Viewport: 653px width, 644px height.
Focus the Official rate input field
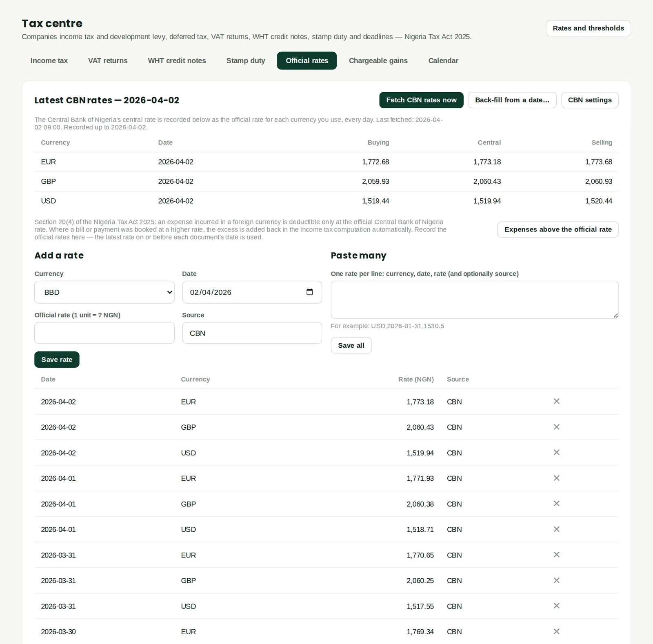[104, 333]
